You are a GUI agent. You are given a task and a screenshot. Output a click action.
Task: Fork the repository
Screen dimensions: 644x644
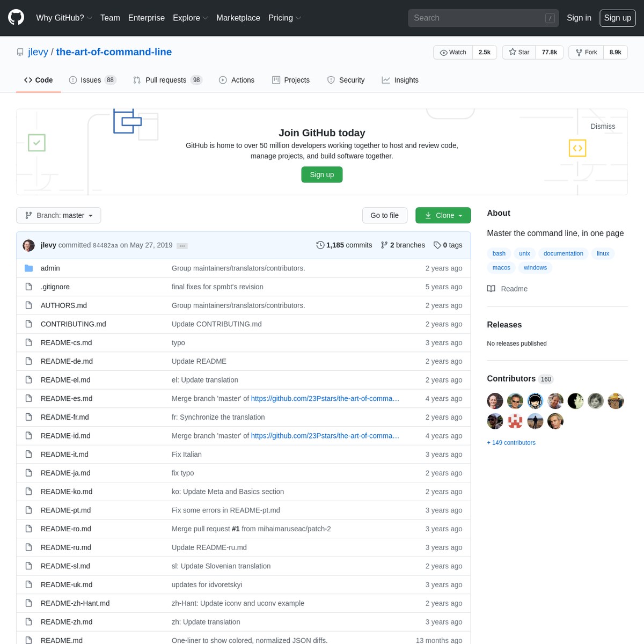click(586, 52)
